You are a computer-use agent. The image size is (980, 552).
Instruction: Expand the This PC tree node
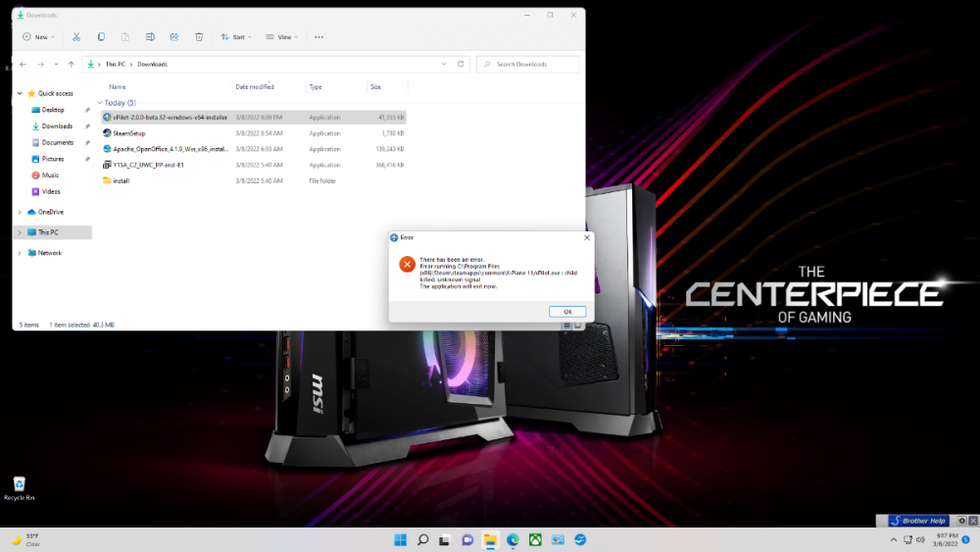tap(20, 232)
